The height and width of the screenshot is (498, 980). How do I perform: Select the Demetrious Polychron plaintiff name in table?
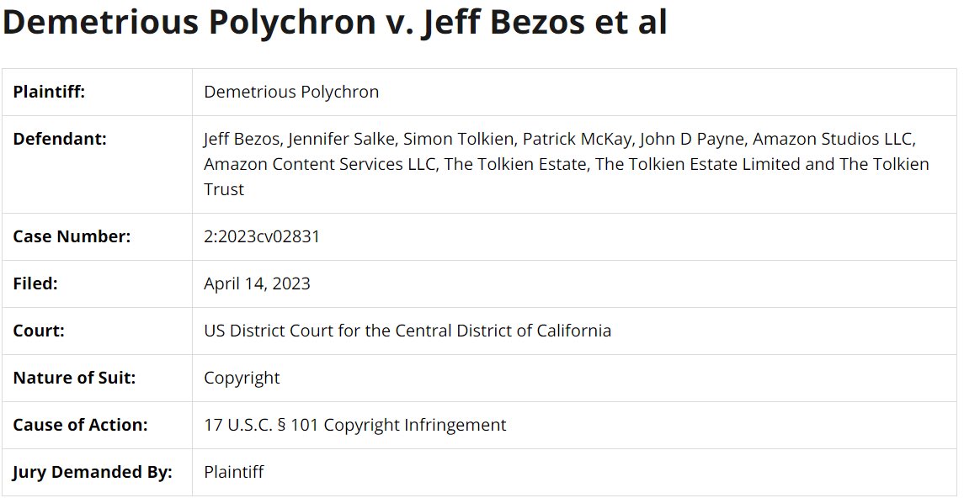point(291,92)
